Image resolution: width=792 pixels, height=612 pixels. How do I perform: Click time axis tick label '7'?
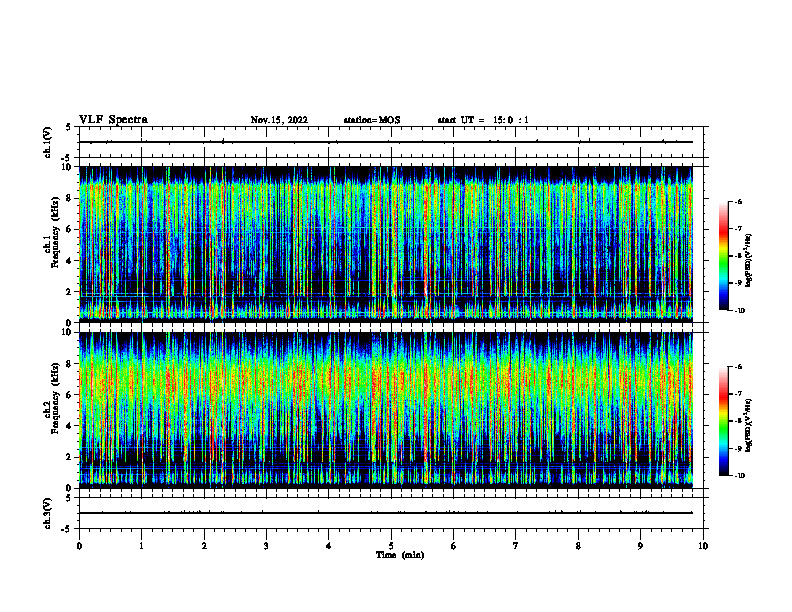(x=516, y=546)
